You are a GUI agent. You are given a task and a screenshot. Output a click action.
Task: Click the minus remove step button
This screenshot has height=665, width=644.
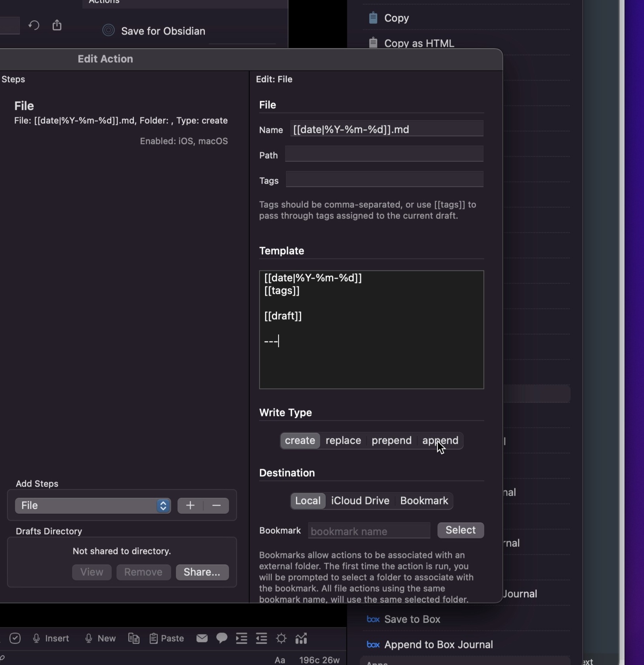pos(216,506)
